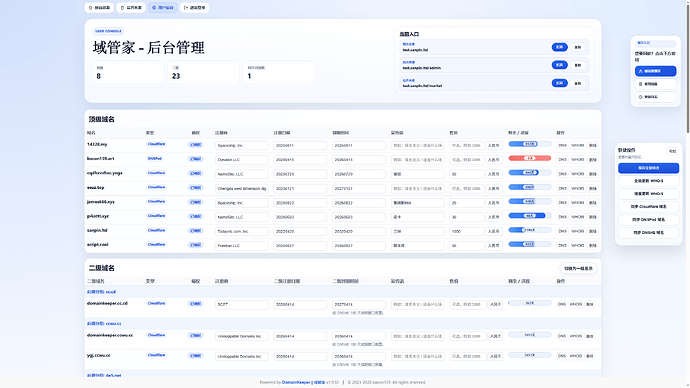Image resolution: width=690 pixels, height=388 pixels.
Task: Click the logout arrow icon in top navigation
Action: (186, 7)
